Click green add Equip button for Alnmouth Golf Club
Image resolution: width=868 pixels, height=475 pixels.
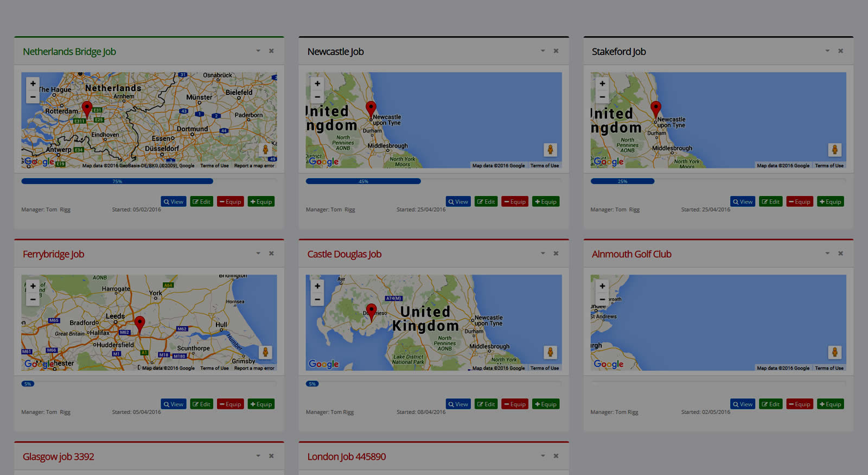(x=831, y=404)
